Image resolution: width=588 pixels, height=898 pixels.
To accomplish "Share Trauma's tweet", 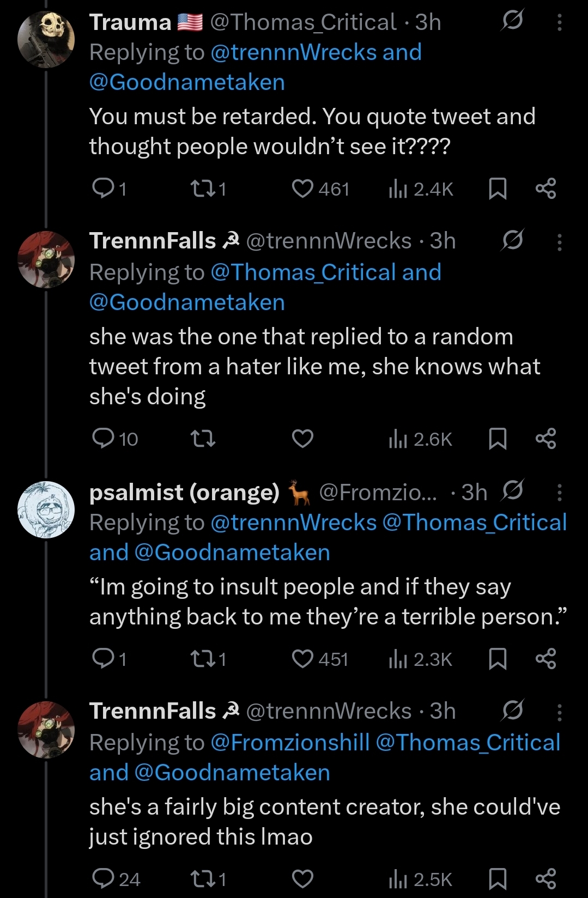I will coord(545,189).
